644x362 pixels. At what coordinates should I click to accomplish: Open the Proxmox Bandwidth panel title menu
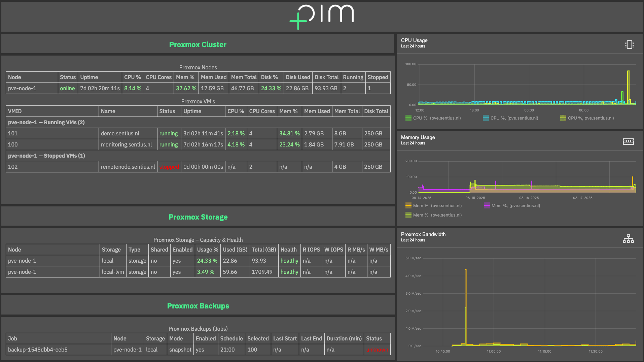pos(423,234)
